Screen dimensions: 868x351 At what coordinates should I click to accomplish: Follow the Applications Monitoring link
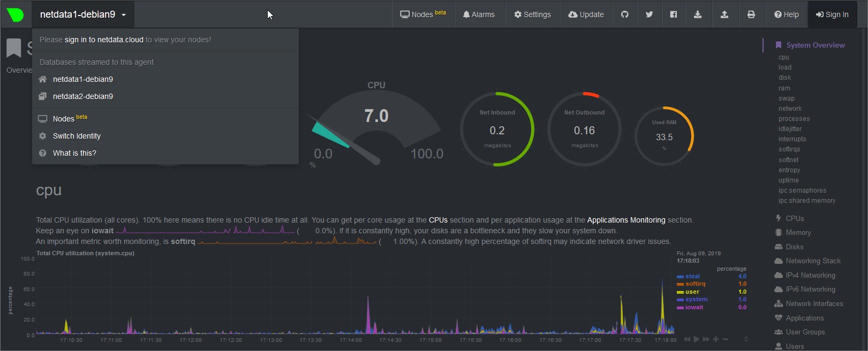point(626,220)
